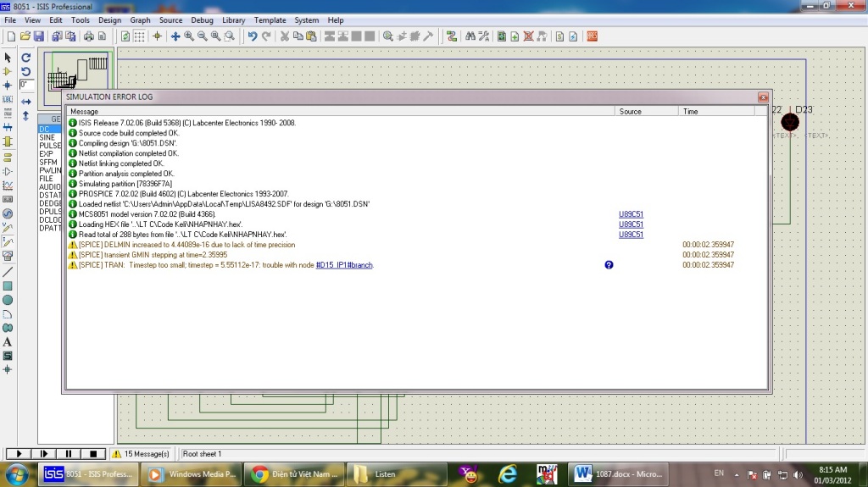Select DC in the generators list
This screenshot has width=868, height=487.
(49, 129)
